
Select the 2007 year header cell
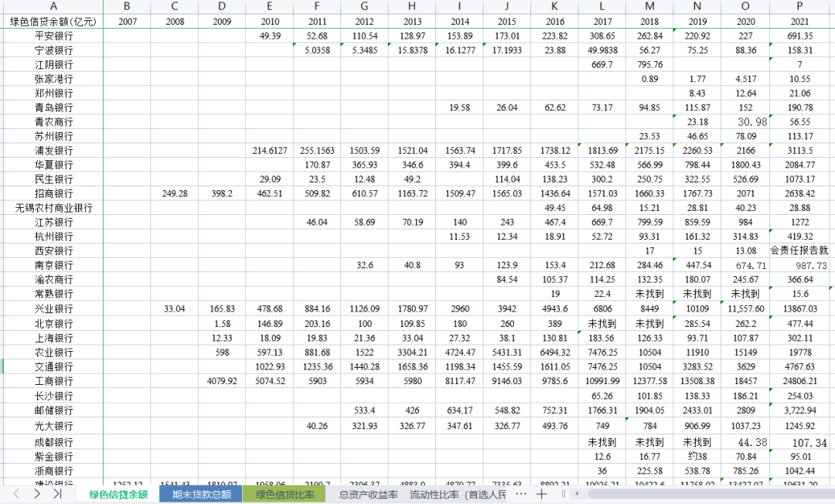[x=127, y=22]
